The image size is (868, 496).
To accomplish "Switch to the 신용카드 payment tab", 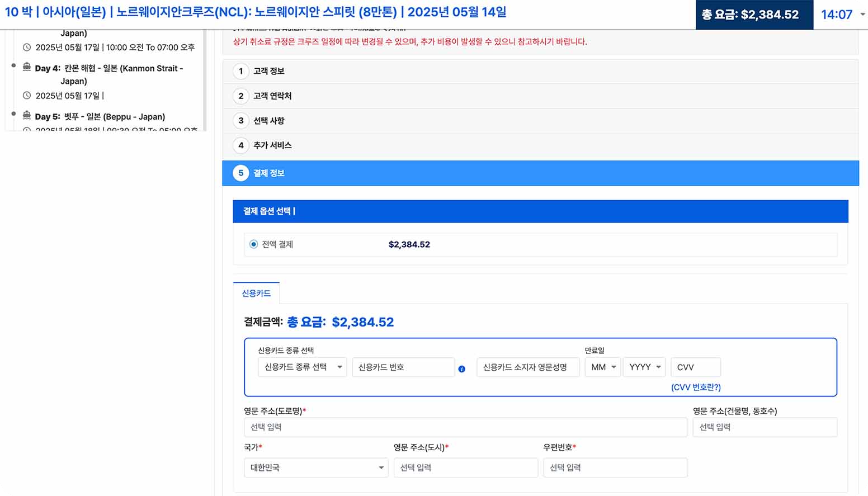I will [x=256, y=292].
